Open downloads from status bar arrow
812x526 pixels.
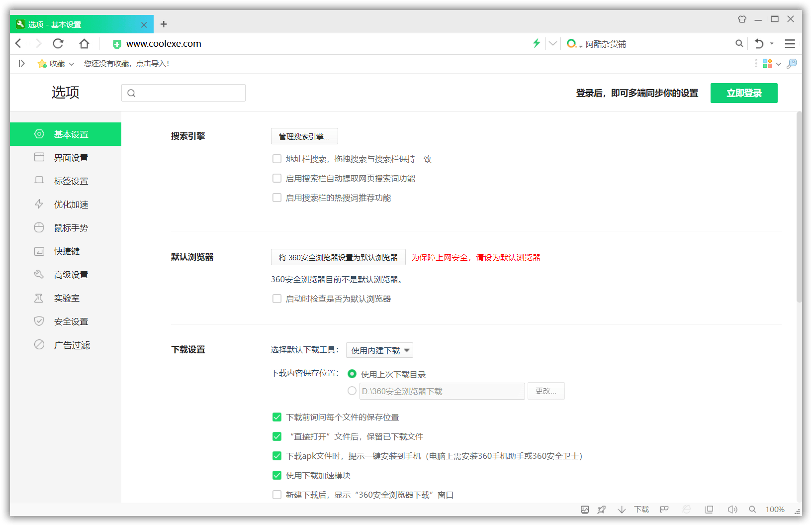[x=622, y=509]
